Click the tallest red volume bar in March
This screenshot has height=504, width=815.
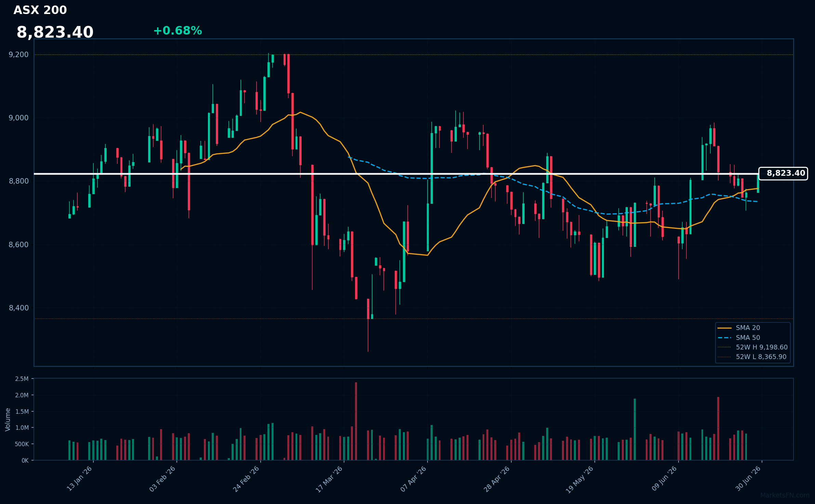356,421
